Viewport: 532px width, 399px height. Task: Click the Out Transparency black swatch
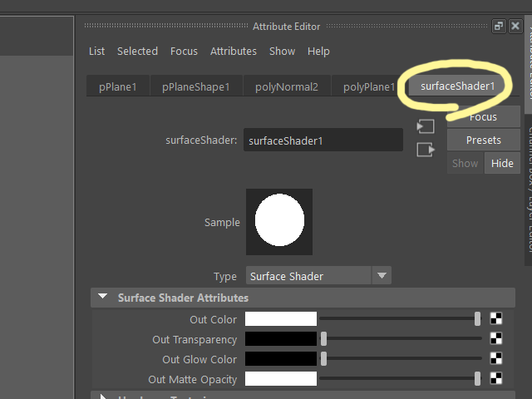pos(281,339)
